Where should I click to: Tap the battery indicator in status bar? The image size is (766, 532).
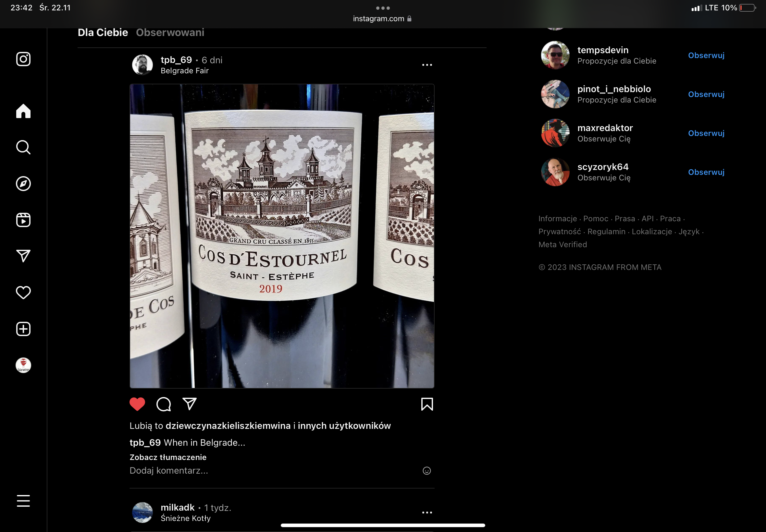(747, 8)
